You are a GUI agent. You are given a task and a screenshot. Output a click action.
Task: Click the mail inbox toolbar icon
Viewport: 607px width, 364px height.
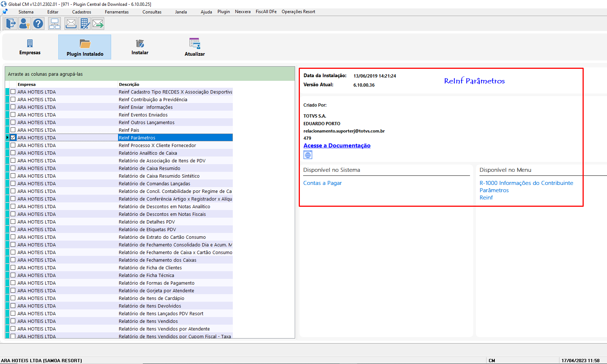(x=71, y=24)
